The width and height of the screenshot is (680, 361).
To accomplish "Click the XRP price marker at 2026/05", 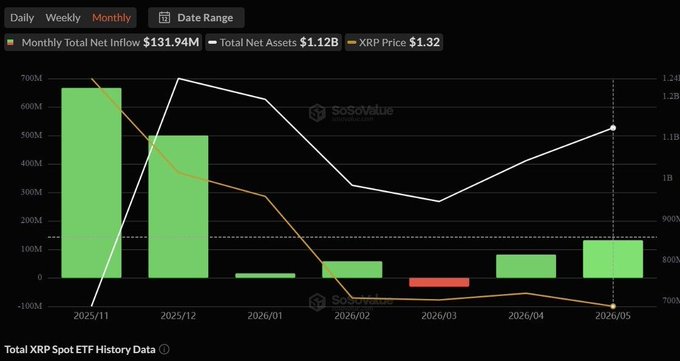I will pyautogui.click(x=613, y=306).
